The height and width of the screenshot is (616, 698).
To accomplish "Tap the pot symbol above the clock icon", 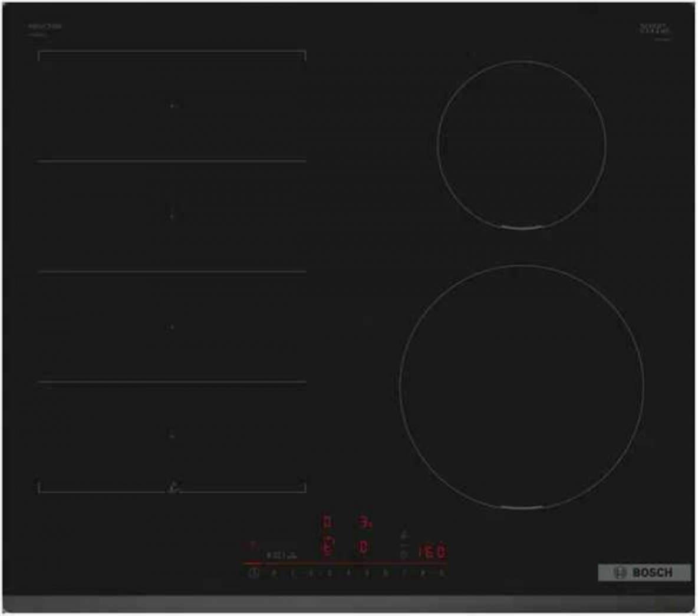I will point(404,535).
